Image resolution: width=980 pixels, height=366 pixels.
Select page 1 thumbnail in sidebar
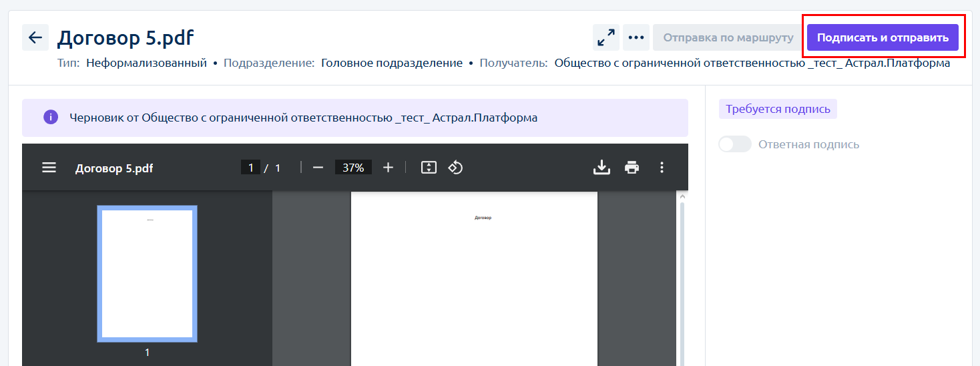[147, 274]
